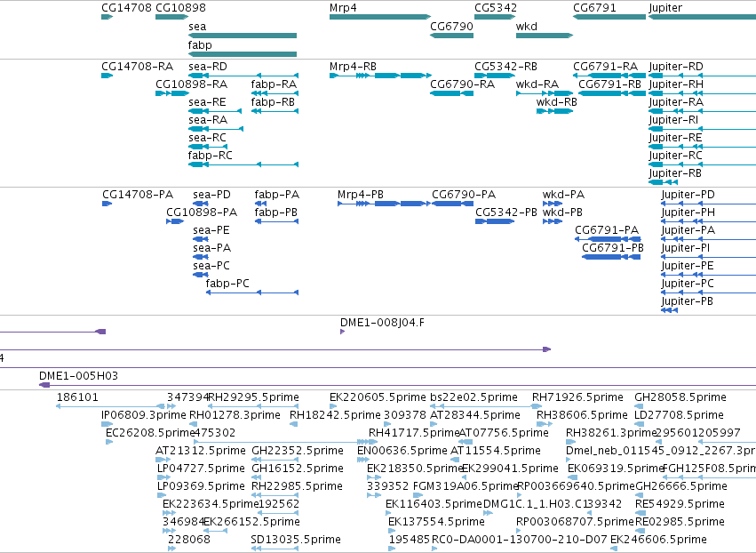The width and height of the screenshot is (756, 553).
Task: Click protein CG5342-PB
Action: pos(495,221)
